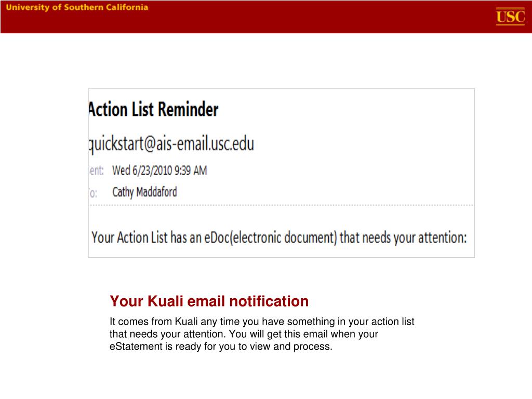Click the dotted separator line below the recipient
532x399 pixels.
282,205
